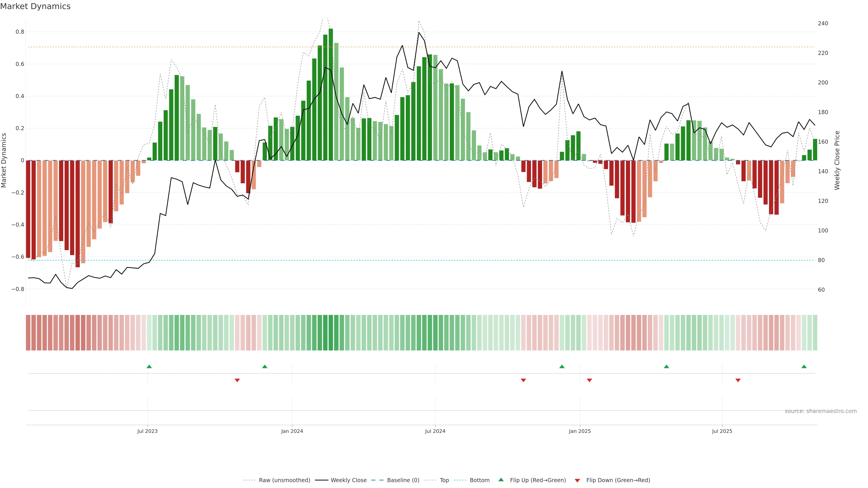Click the Flip Up triangle just before Jan 2025

(x=562, y=366)
